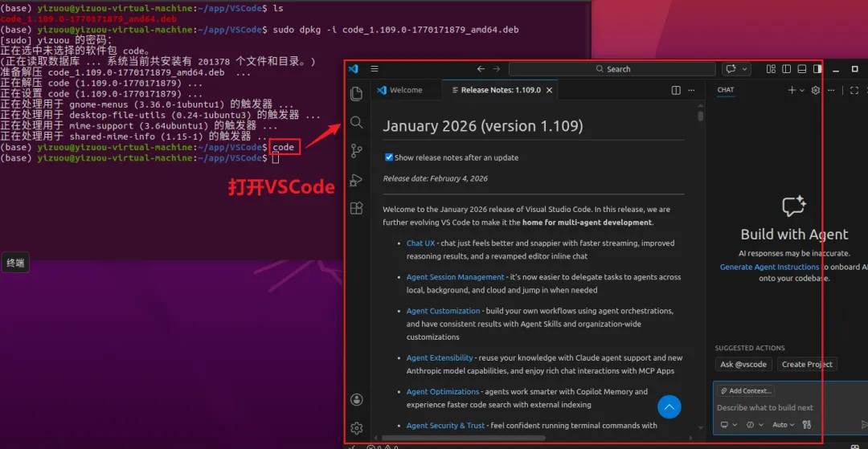Expand the chat title bar dropdown chevron
The image size is (868, 449).
(744, 69)
